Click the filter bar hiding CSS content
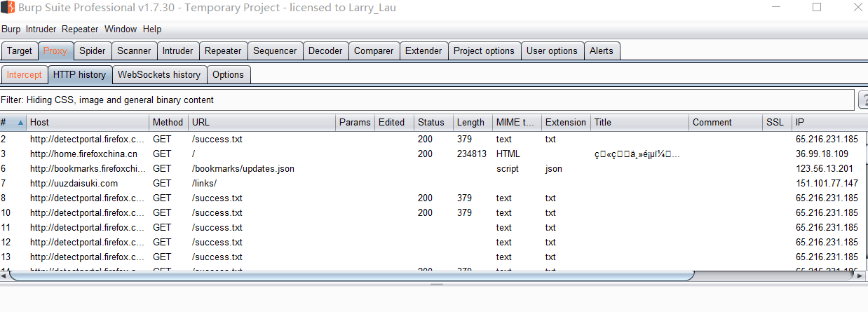The height and width of the screenshot is (312, 868). pos(428,100)
